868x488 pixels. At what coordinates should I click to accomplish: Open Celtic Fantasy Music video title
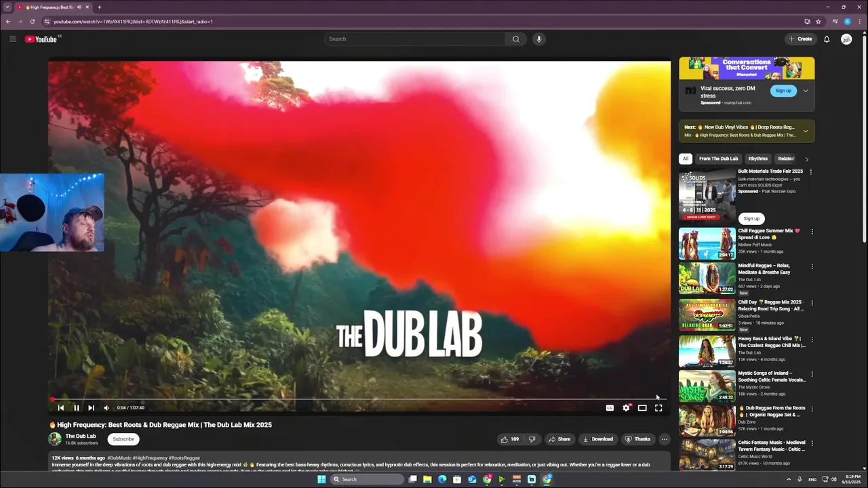[772, 445]
